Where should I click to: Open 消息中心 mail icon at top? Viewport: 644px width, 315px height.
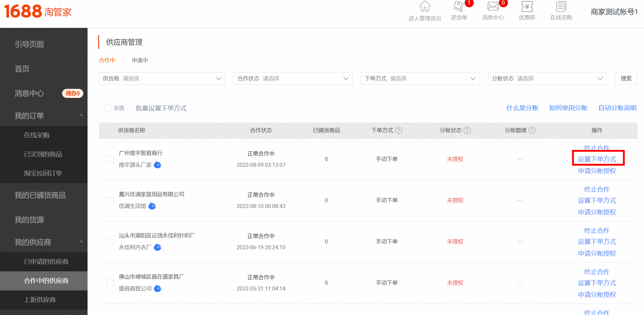pos(493,7)
